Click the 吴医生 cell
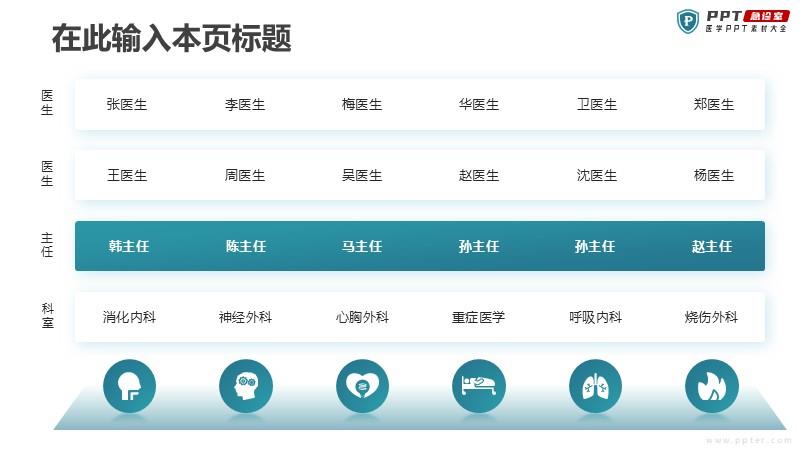The width and height of the screenshot is (800, 450). [362, 176]
